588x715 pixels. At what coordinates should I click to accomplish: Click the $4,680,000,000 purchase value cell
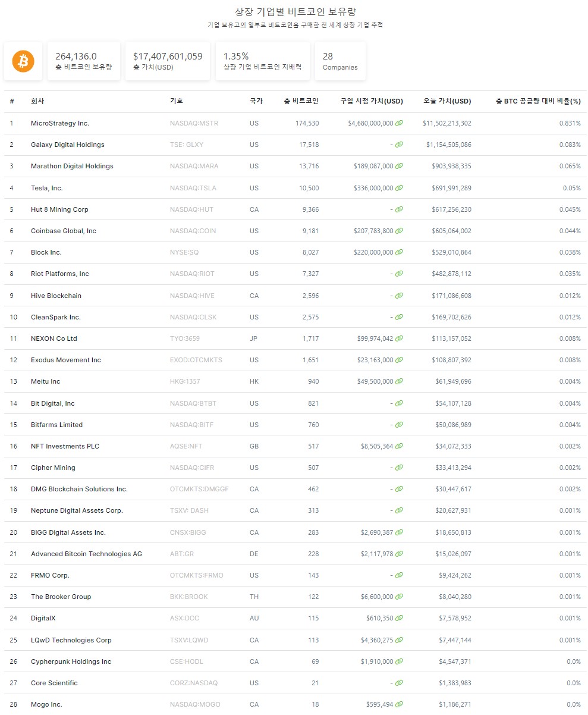(x=371, y=123)
